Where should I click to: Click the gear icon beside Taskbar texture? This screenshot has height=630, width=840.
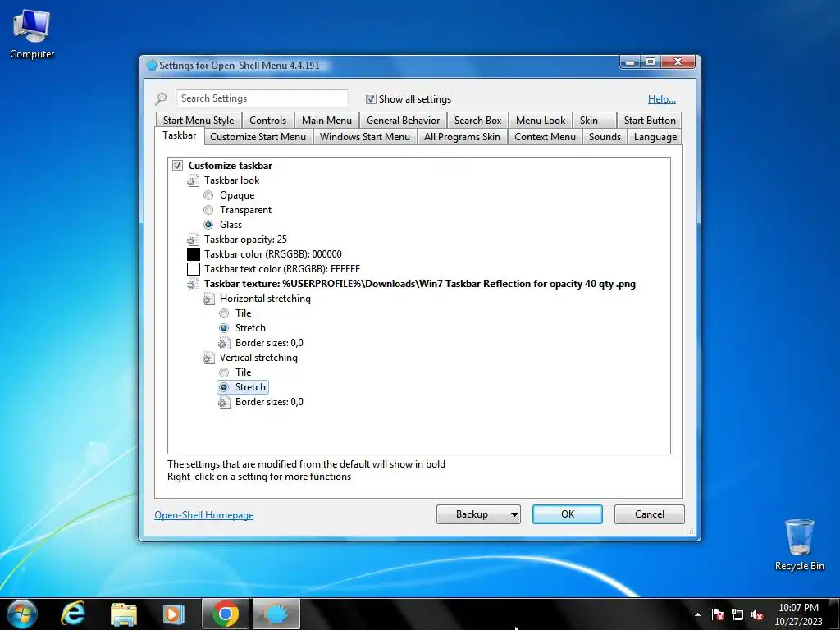pyautogui.click(x=193, y=285)
